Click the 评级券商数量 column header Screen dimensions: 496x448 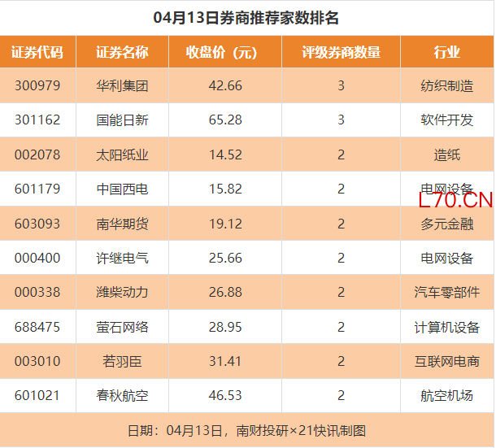pos(341,53)
